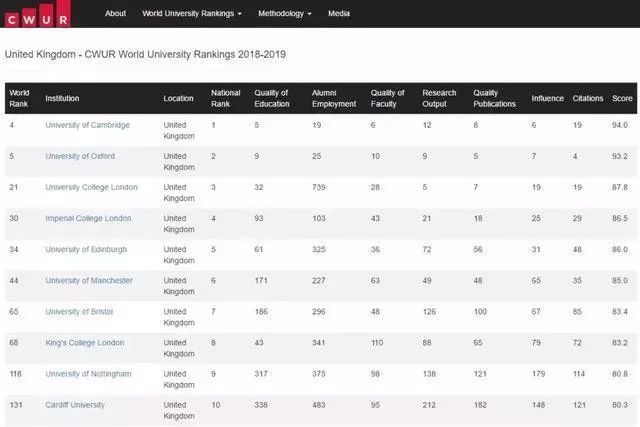The image size is (640, 427).
Task: Expand World University Rankings dropdown
Action: click(x=192, y=14)
